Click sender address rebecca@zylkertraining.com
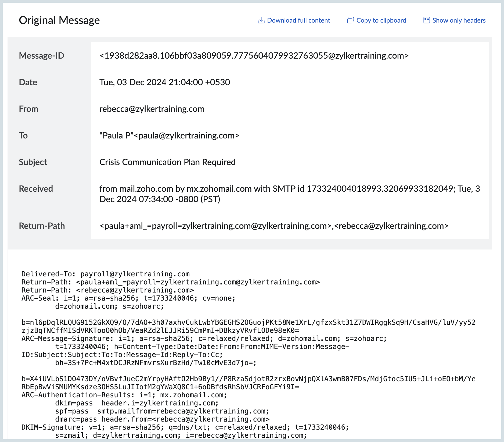The width and height of the screenshot is (504, 442). [x=152, y=109]
